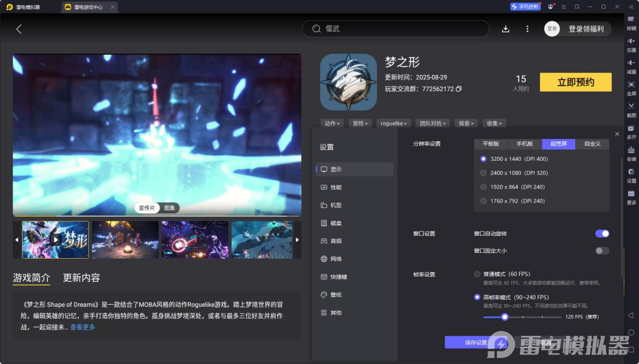Open 机型 settings section
Screen dimensions: 639x364
click(x=355, y=205)
